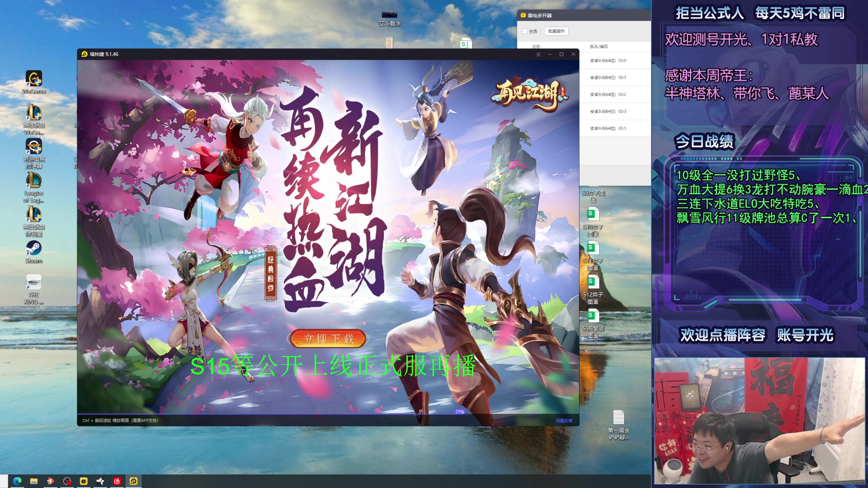Open the 英雄联盟体验服 desktop shortcut
Image resolution: width=868 pixels, height=488 pixels.
(x=34, y=221)
